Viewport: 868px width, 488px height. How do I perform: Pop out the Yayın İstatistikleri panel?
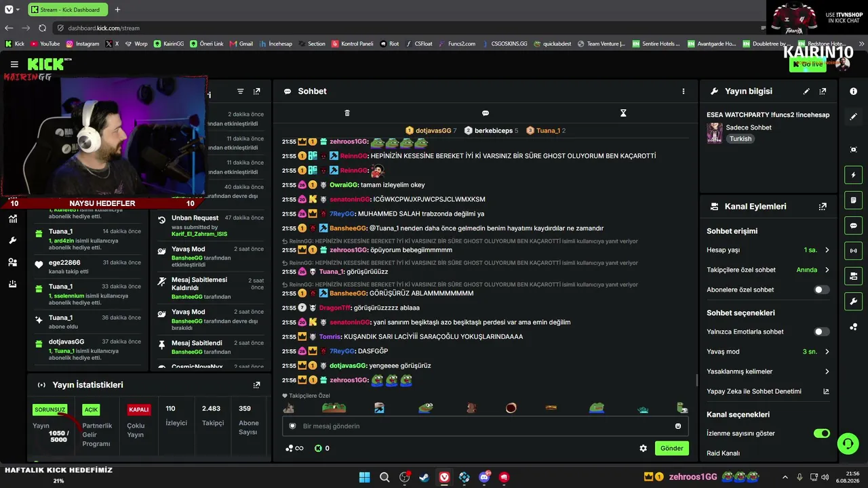coord(256,385)
